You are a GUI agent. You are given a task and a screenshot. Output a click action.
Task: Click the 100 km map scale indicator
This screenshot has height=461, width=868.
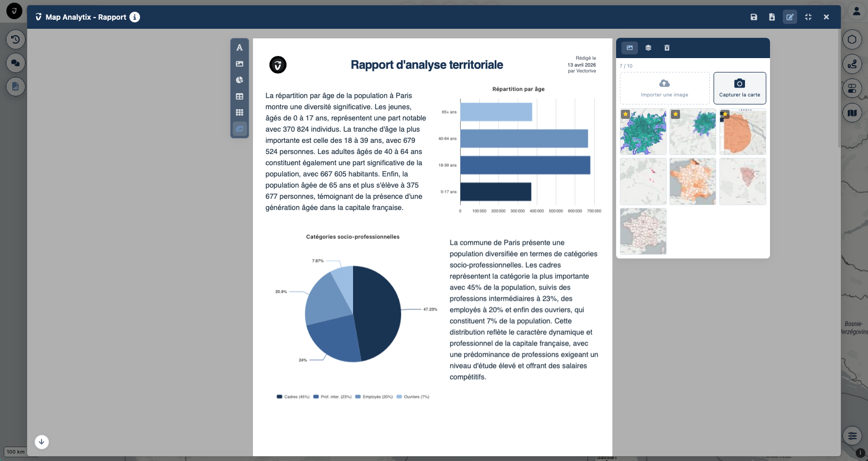pyautogui.click(x=15, y=452)
